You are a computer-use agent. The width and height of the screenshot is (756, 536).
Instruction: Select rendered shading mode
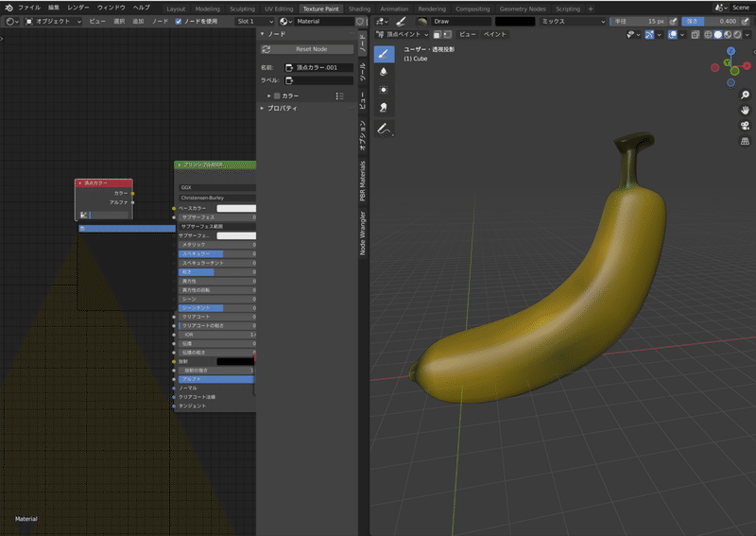[737, 35]
